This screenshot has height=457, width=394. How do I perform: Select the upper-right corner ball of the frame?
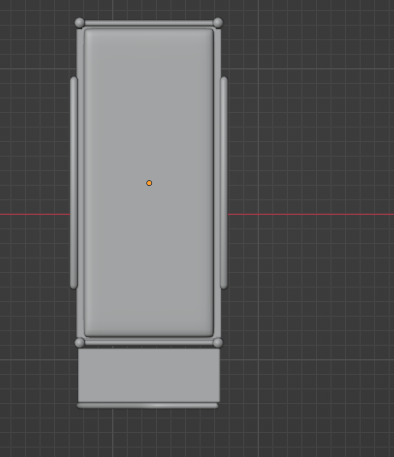218,23
